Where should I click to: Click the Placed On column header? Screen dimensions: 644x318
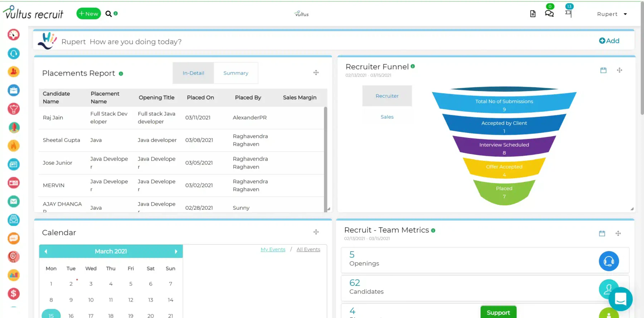click(200, 98)
